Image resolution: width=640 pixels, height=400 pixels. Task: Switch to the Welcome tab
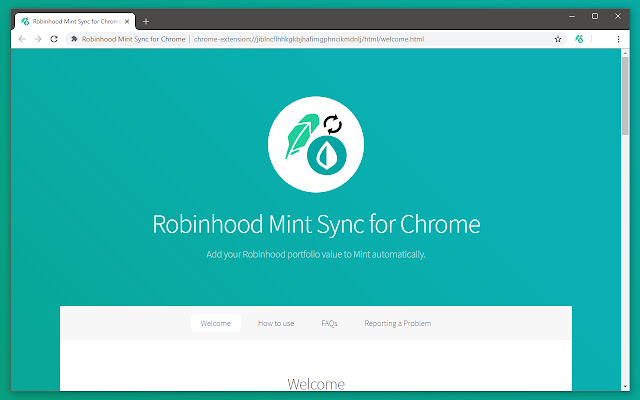216,323
